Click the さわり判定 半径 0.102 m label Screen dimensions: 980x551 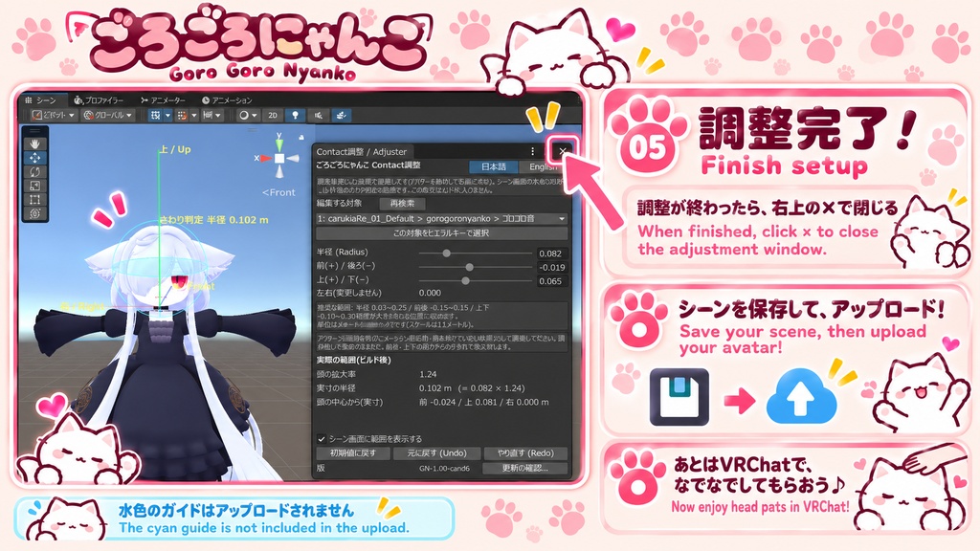213,220
